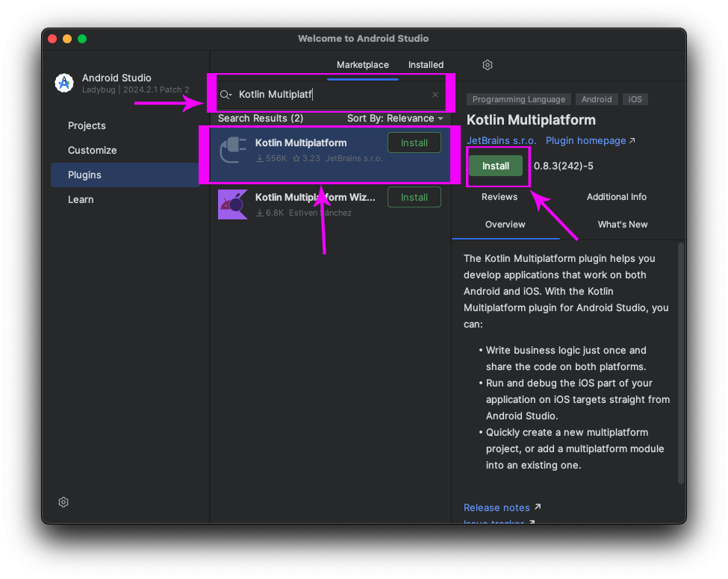Click the Kotlin Multiplatform plug icon
The width and height of the screenshot is (728, 579).
click(x=233, y=150)
